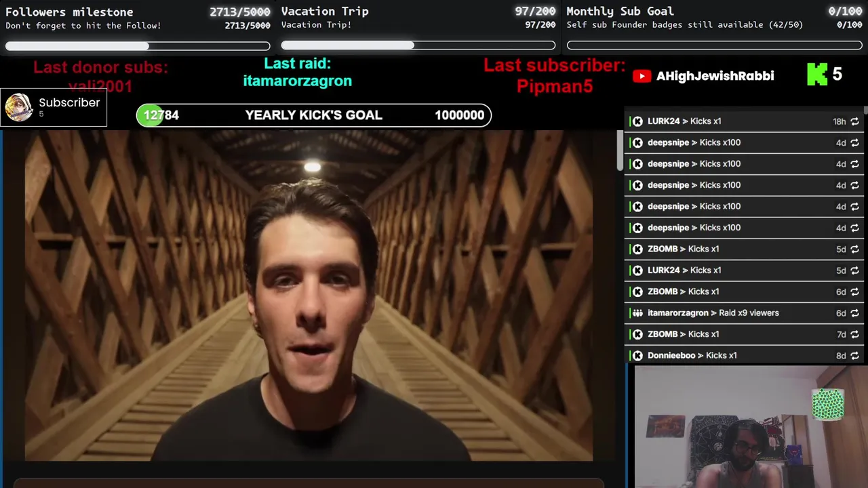Click the Vacation Trip progress bar
This screenshot has height=488, width=868.
tap(418, 45)
